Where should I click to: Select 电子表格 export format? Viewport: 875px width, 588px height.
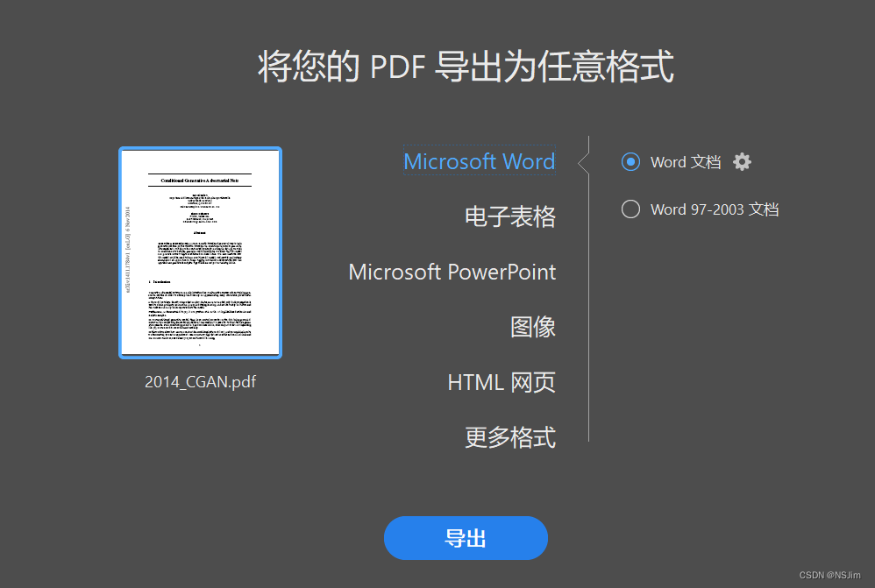click(x=509, y=216)
